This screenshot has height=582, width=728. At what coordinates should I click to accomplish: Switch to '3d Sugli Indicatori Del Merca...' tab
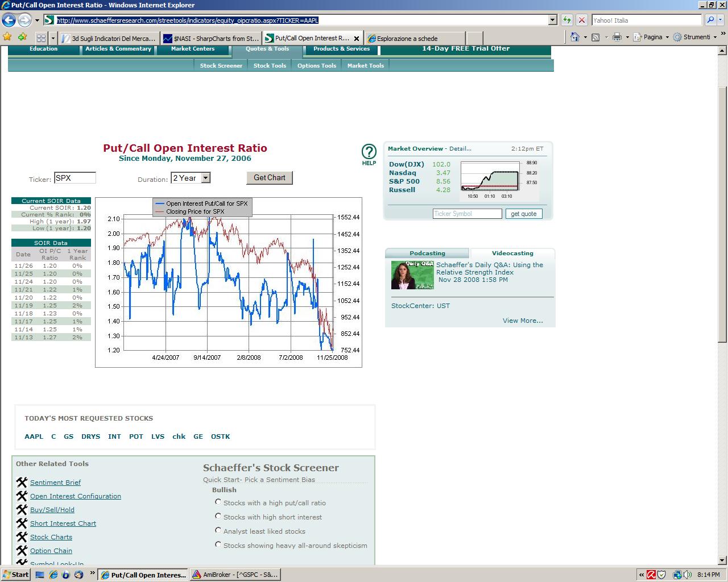click(x=109, y=39)
